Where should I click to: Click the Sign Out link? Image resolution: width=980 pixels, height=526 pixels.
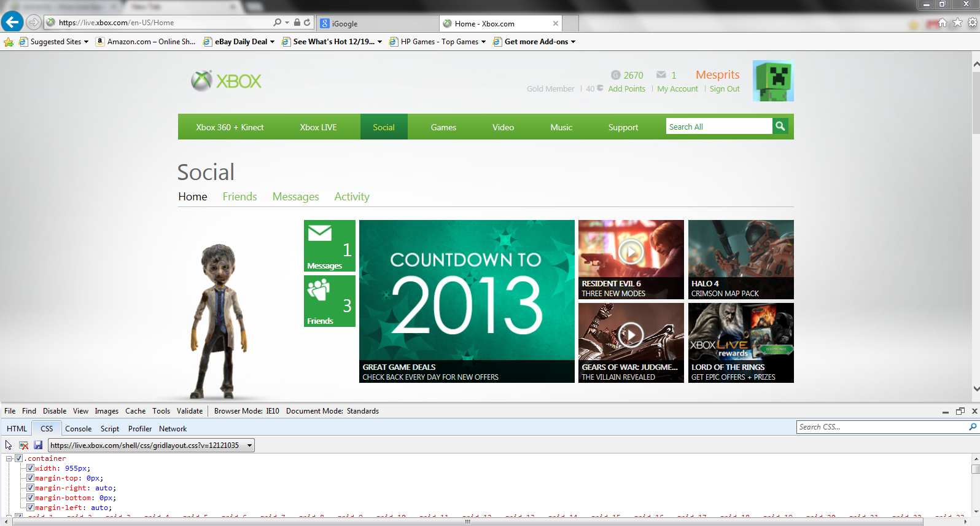[x=725, y=89]
